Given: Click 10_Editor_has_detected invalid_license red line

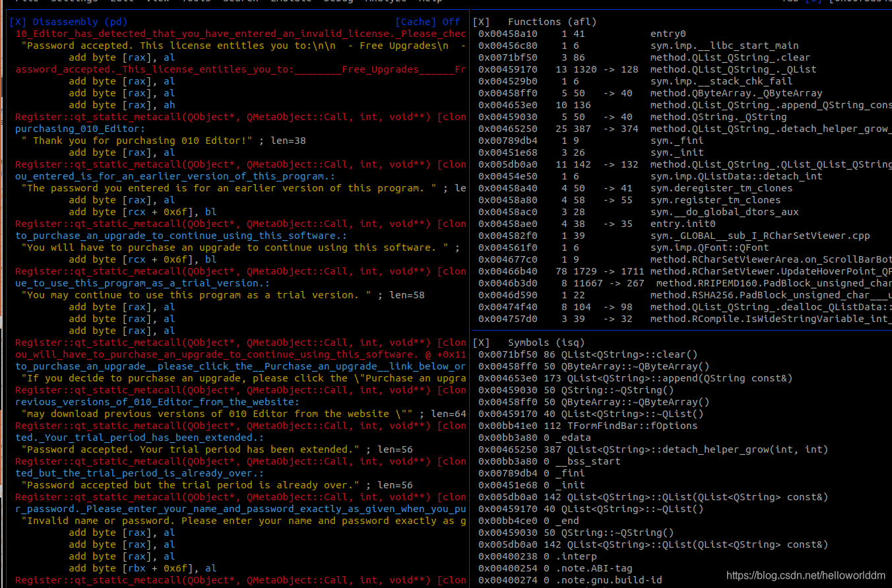Looking at the screenshot, I should 241,34.
